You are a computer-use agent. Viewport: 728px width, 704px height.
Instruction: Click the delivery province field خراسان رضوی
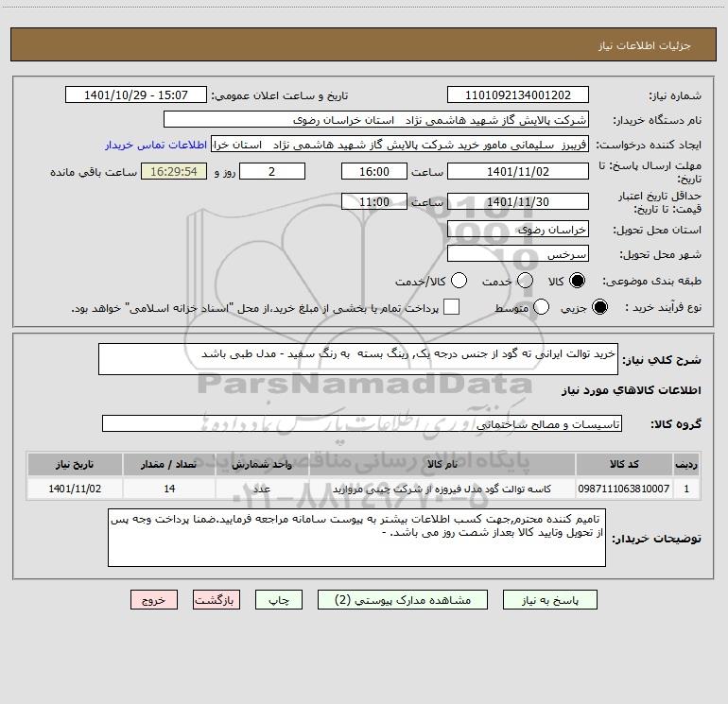[x=518, y=230]
